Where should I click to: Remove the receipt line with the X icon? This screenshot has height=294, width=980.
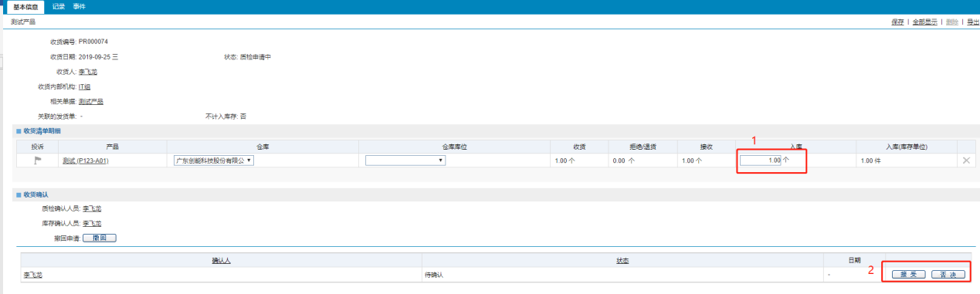pos(966,161)
